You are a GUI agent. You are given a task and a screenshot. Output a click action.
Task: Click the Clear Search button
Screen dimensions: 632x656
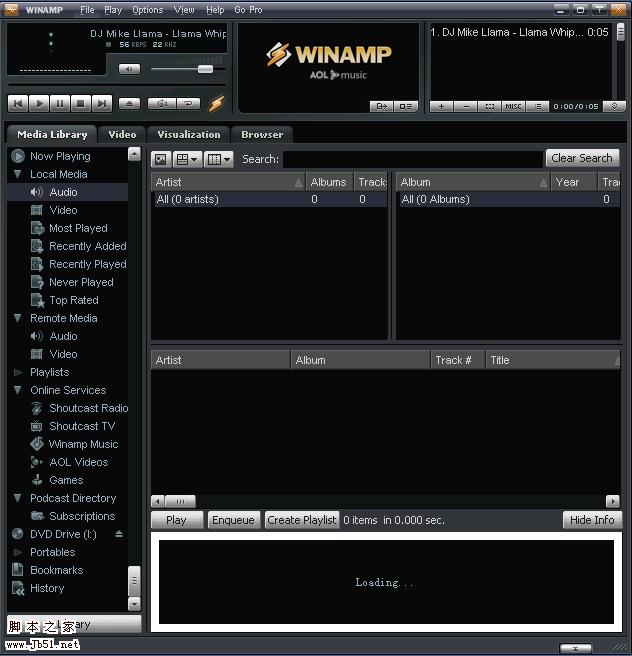[x=582, y=158]
